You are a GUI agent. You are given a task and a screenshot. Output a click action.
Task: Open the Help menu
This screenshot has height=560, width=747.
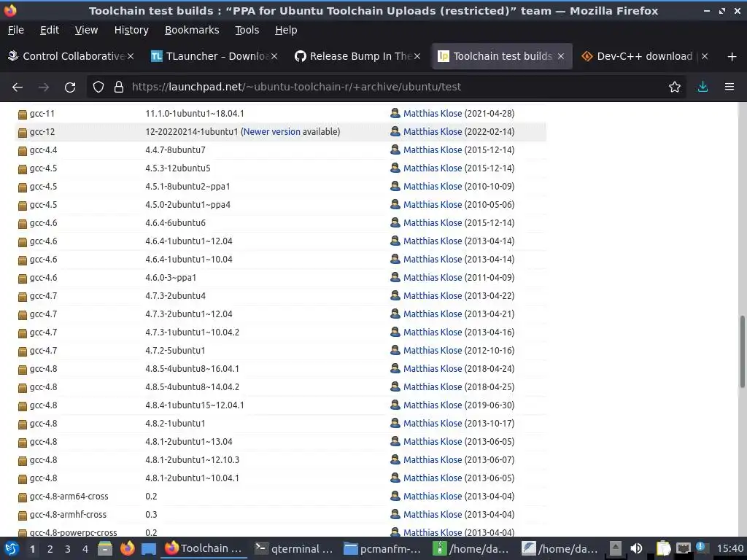pos(286,30)
